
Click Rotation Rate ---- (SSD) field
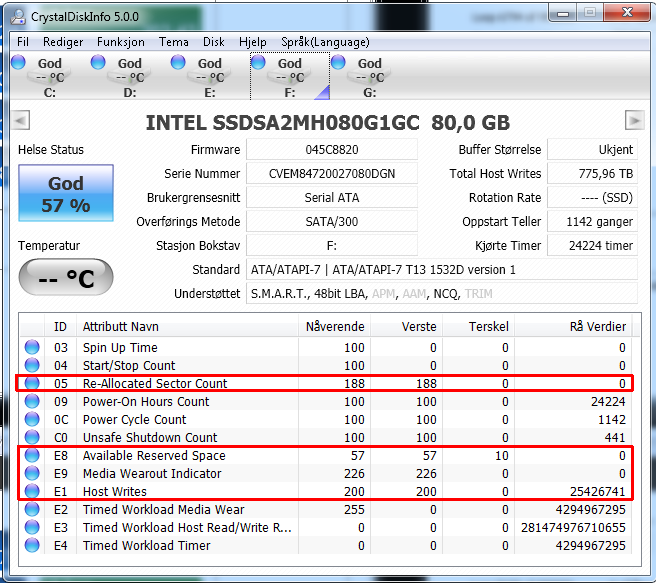[592, 197]
